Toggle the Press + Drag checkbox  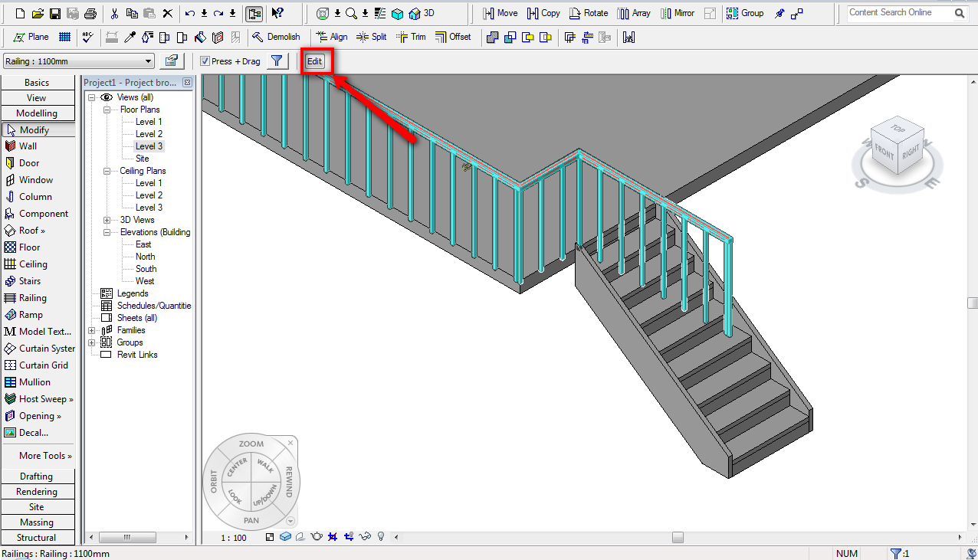[x=205, y=61]
